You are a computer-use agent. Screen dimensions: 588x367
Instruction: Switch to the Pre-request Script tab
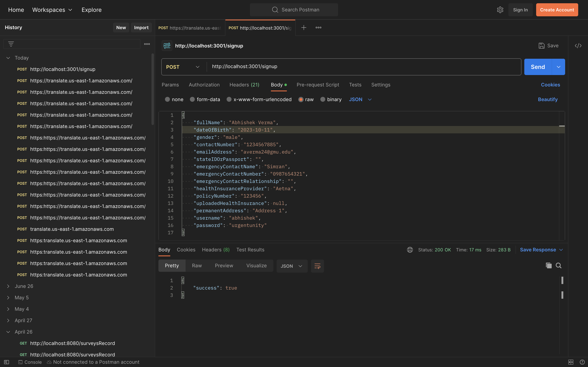(x=317, y=85)
